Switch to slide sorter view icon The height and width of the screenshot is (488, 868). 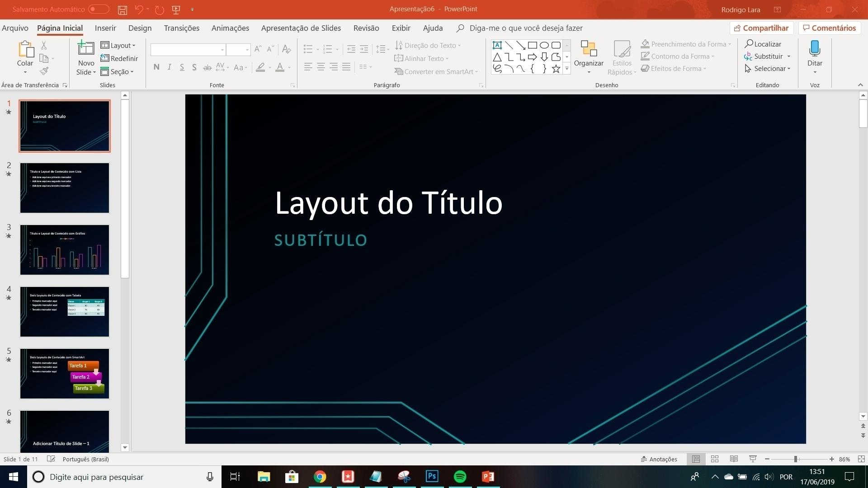pos(715,459)
